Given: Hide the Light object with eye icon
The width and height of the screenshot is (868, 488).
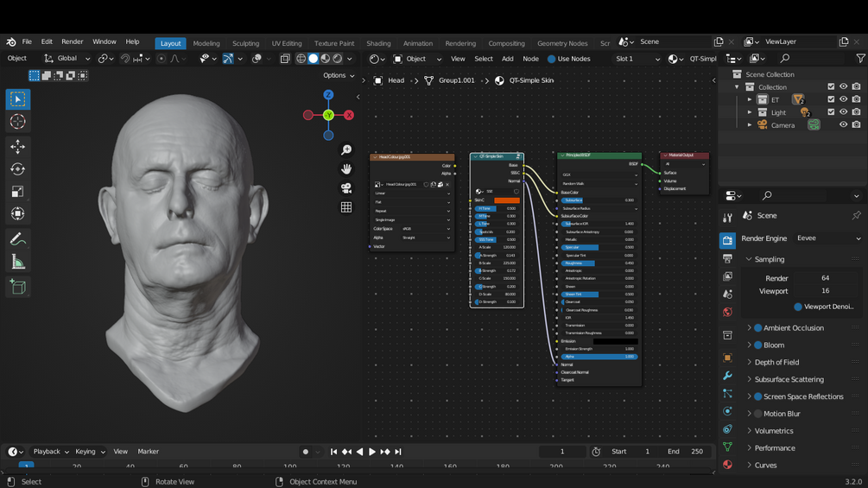Looking at the screenshot, I should (843, 112).
